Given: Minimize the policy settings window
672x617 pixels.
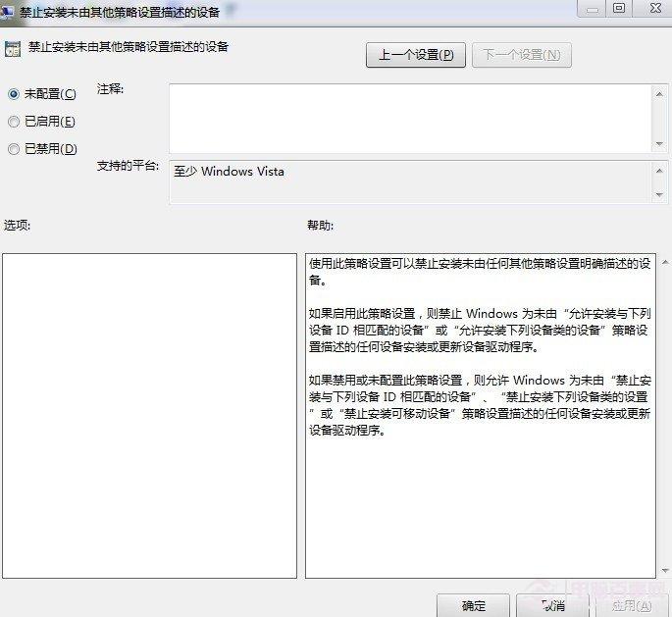Looking at the screenshot, I should (593, 9).
